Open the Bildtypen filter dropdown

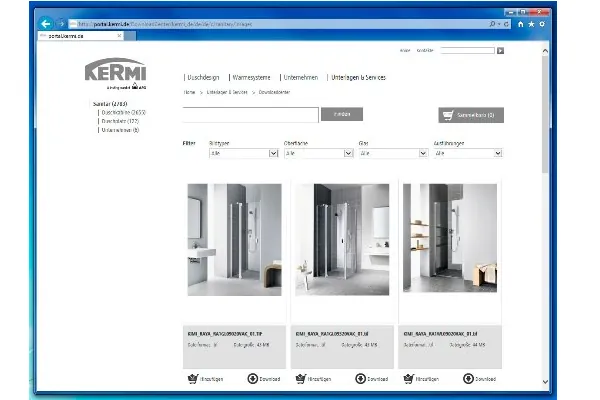(x=243, y=154)
